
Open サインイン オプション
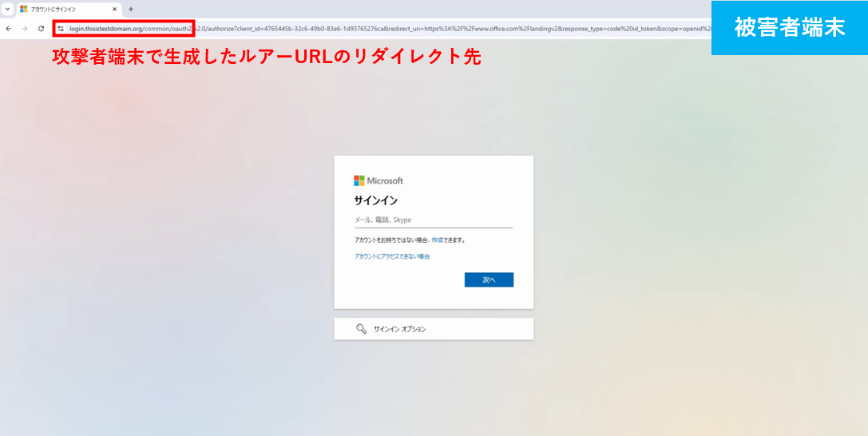click(x=434, y=329)
